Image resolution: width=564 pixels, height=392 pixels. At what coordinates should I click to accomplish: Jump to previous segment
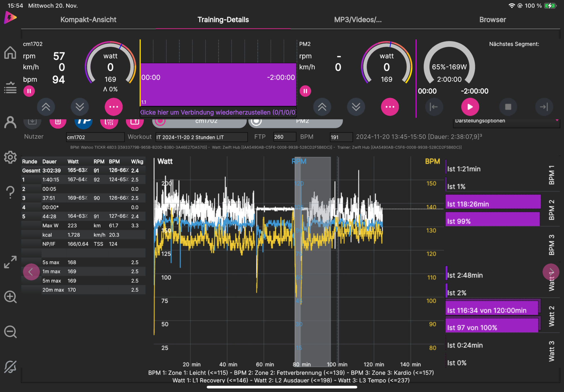(x=434, y=107)
